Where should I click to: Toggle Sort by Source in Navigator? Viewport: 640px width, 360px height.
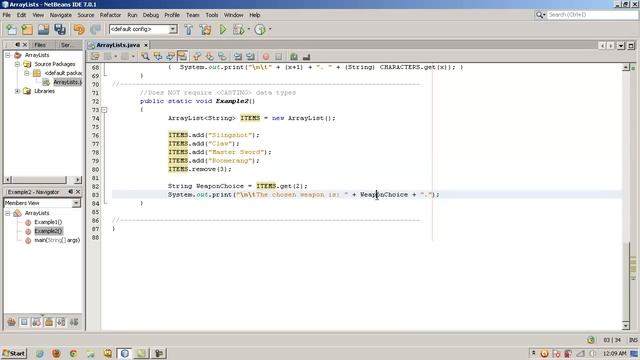click(x=73, y=322)
